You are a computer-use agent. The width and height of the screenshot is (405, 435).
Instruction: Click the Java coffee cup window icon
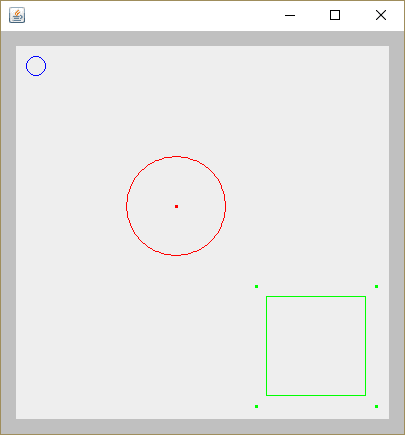[x=17, y=15]
